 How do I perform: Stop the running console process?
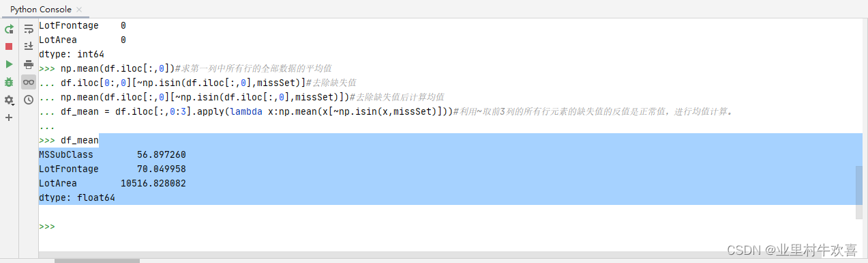(x=9, y=46)
